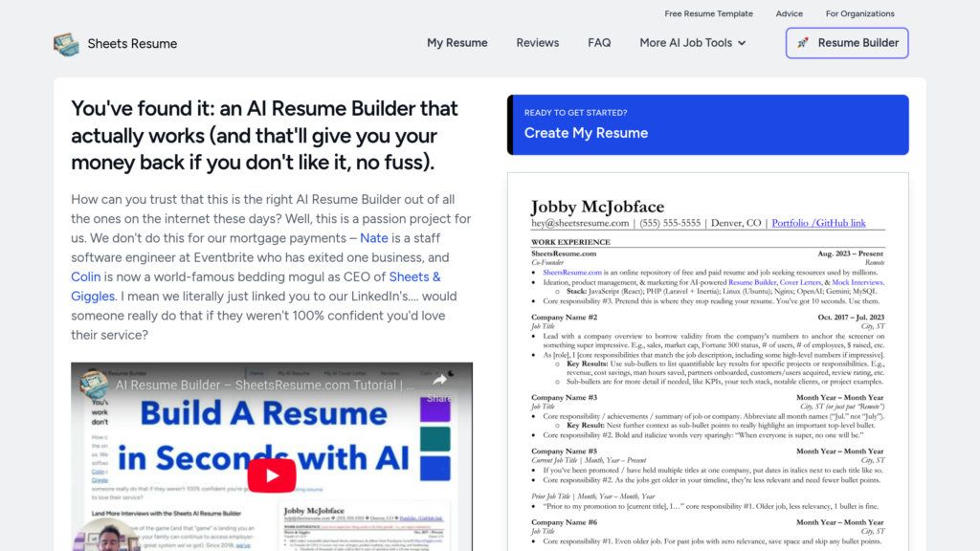Visit the For Organizations link
Screen dimensions: 980x551
(x=860, y=13)
